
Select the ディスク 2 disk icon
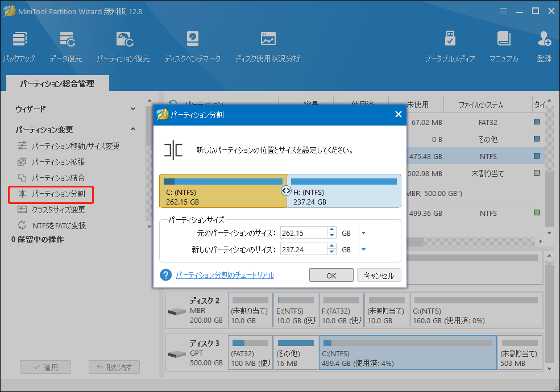coord(177,312)
